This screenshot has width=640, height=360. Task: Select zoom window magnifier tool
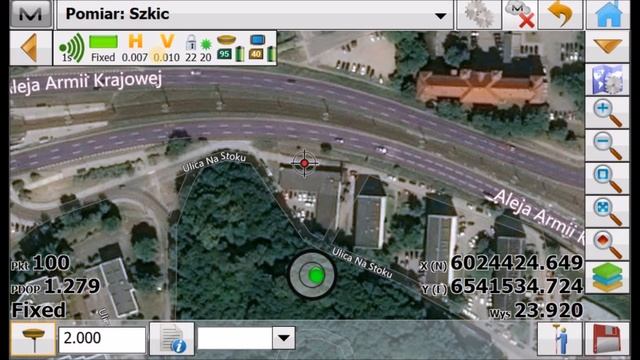(x=607, y=179)
